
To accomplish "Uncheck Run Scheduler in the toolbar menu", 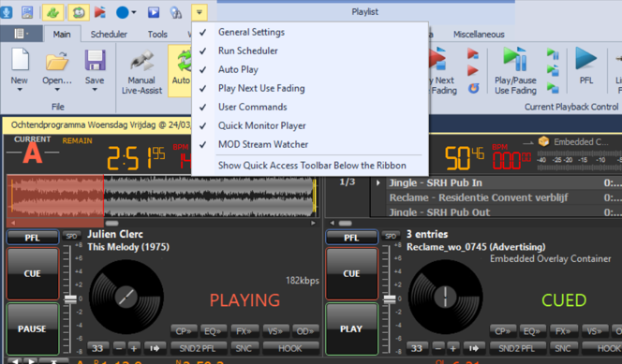I will point(310,51).
